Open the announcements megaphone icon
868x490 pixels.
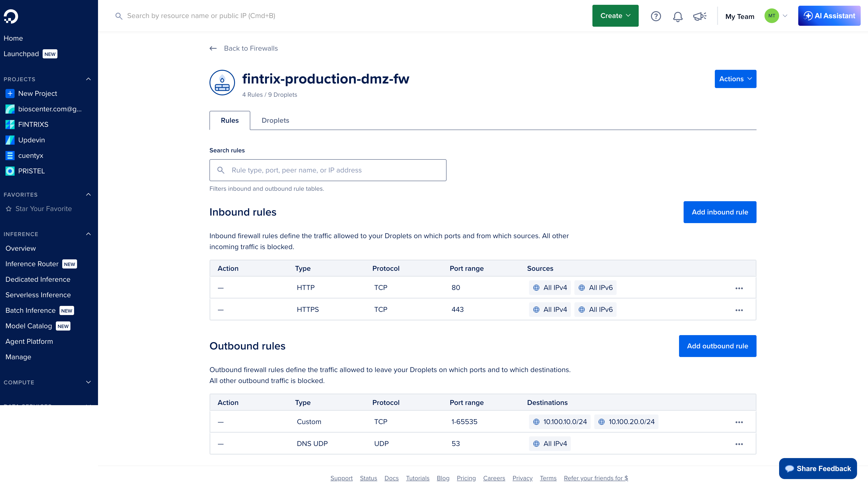(700, 16)
